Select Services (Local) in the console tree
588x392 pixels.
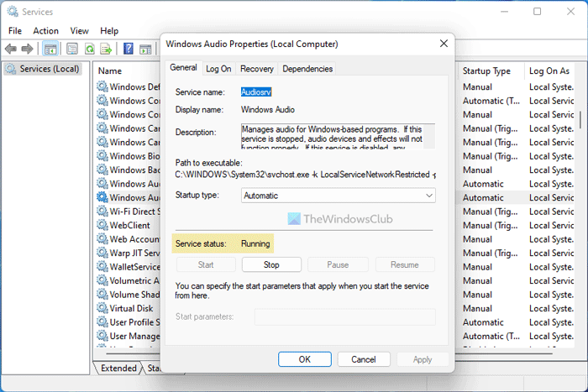[43, 69]
